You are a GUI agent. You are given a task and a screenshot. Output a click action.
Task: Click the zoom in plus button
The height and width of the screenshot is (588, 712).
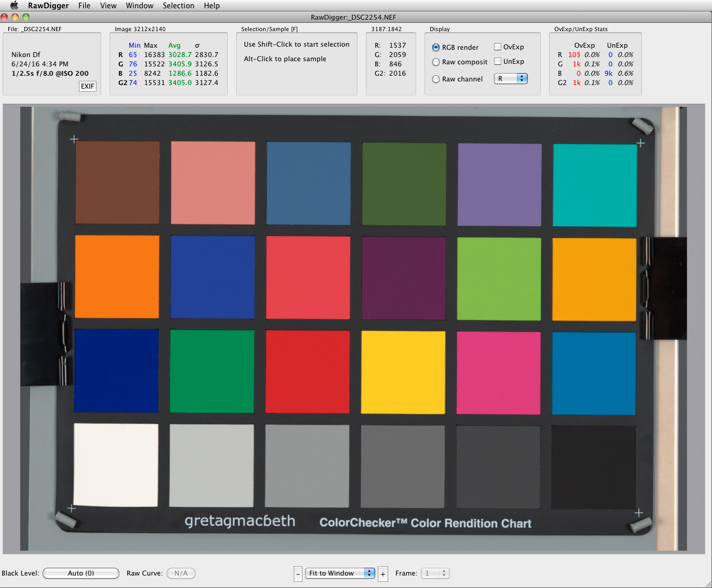point(383,573)
